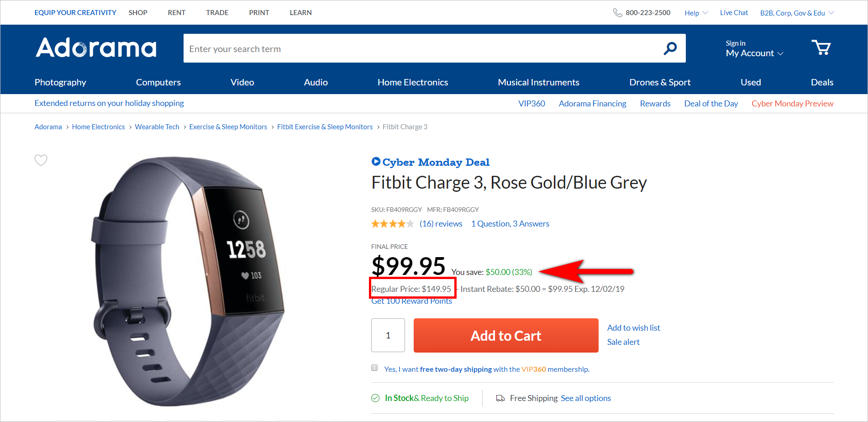This screenshot has height=422, width=868.
Task: Click the search magnifier icon
Action: 670,47
